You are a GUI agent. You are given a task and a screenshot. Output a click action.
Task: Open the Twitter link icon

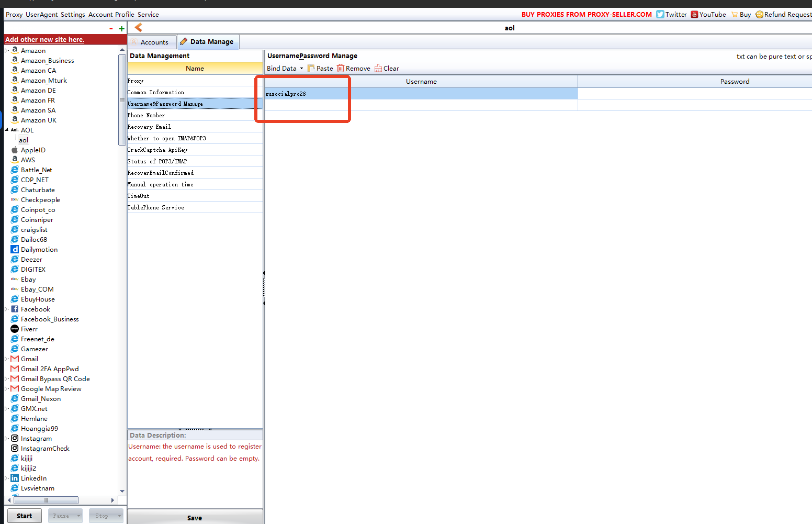pyautogui.click(x=660, y=14)
